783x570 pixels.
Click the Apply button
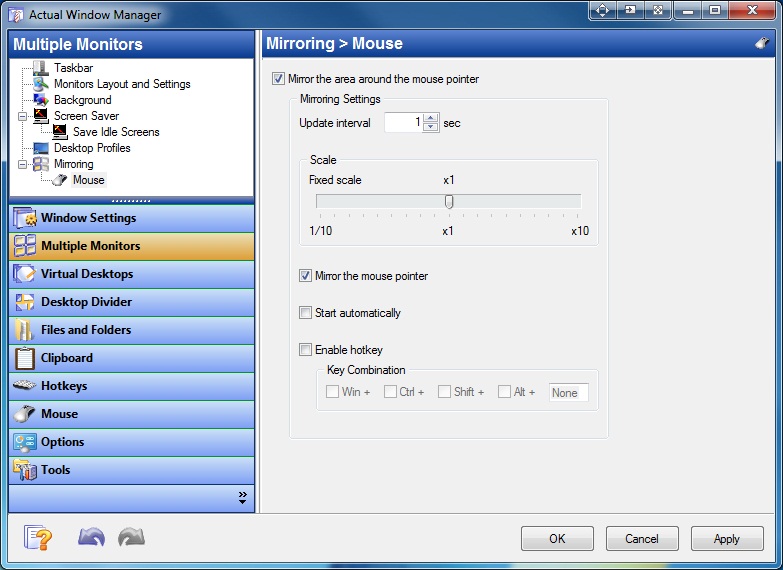[x=727, y=539]
